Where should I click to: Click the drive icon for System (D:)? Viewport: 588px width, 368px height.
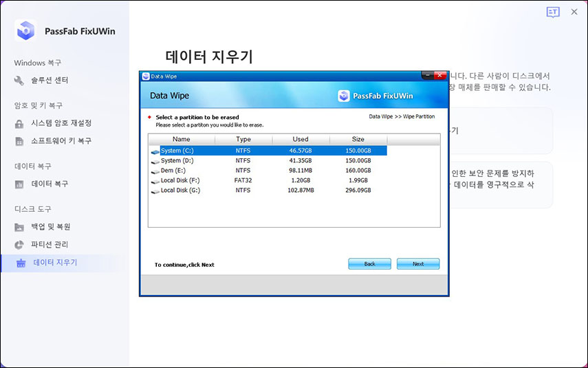pyautogui.click(x=155, y=162)
